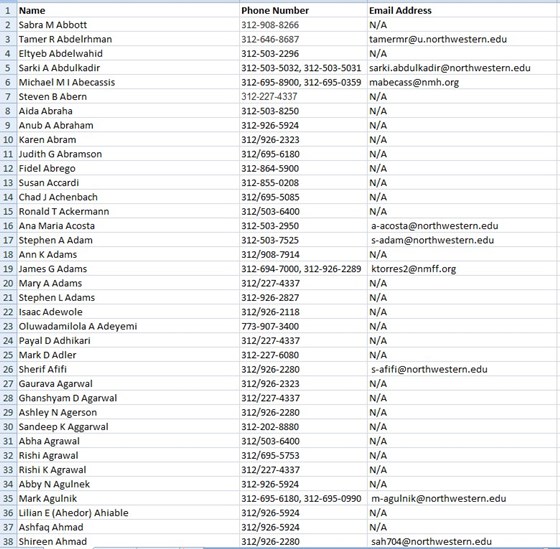Select Fidel Abrego name cell
This screenshot has width=560, height=549.
128,168
